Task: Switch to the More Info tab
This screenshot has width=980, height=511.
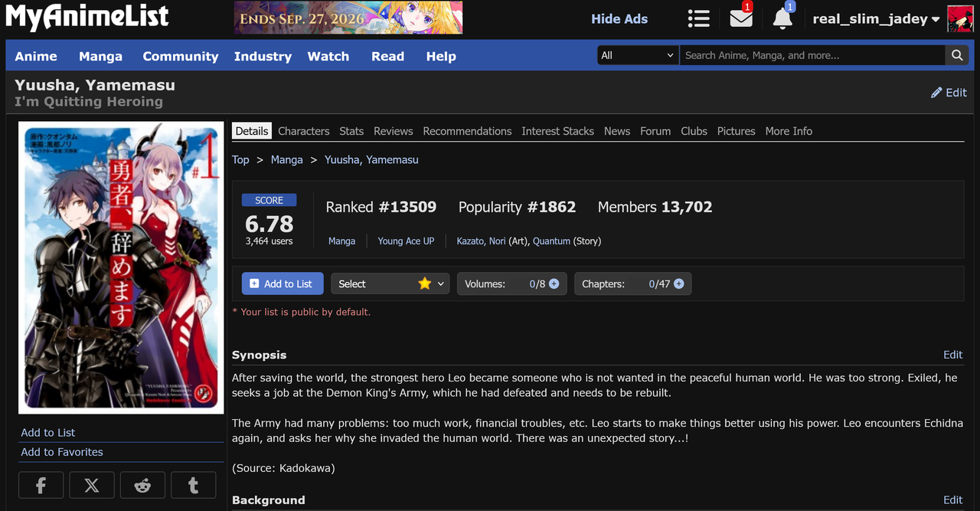Action: tap(789, 131)
